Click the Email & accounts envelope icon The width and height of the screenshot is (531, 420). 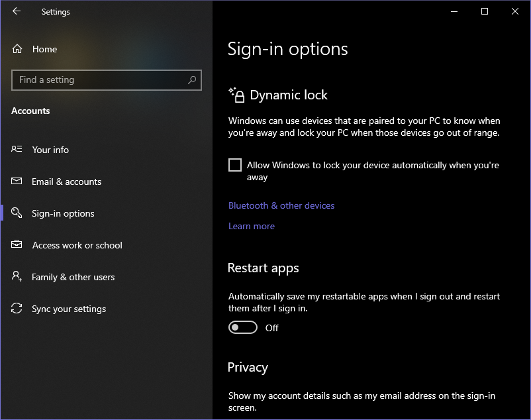pyautogui.click(x=17, y=182)
